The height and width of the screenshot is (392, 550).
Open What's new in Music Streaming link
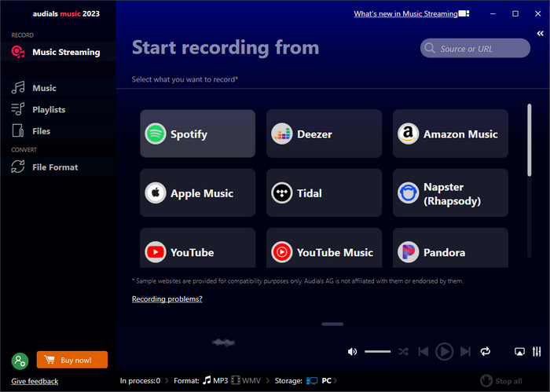[x=405, y=13]
